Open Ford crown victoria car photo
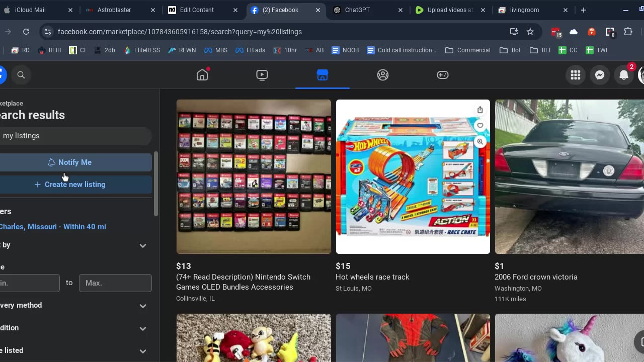 tap(570, 176)
